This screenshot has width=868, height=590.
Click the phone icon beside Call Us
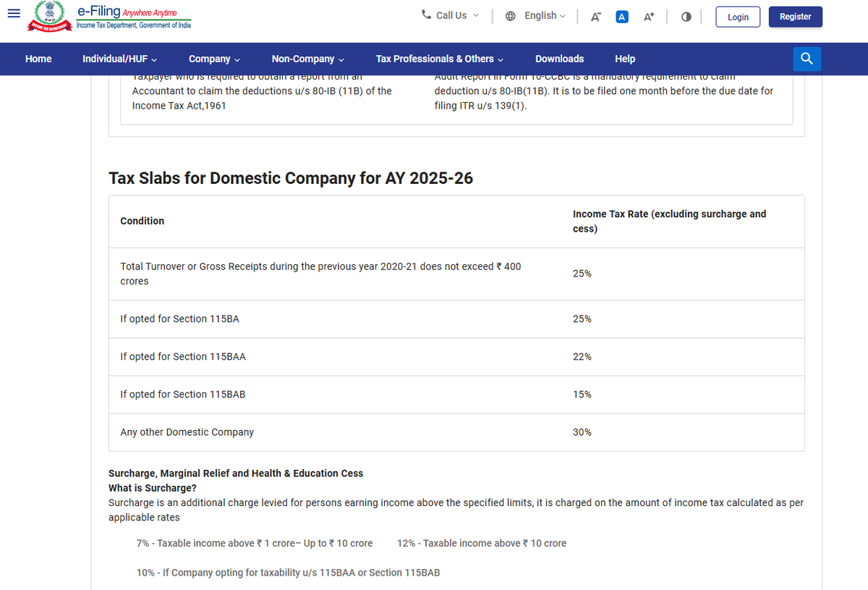click(427, 14)
